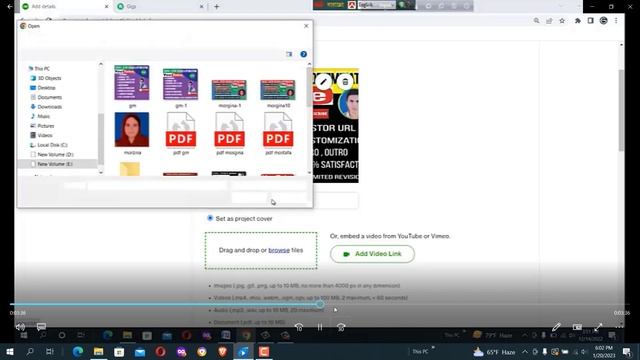
Task: Skip back 10 seconds in video
Action: click(299, 327)
